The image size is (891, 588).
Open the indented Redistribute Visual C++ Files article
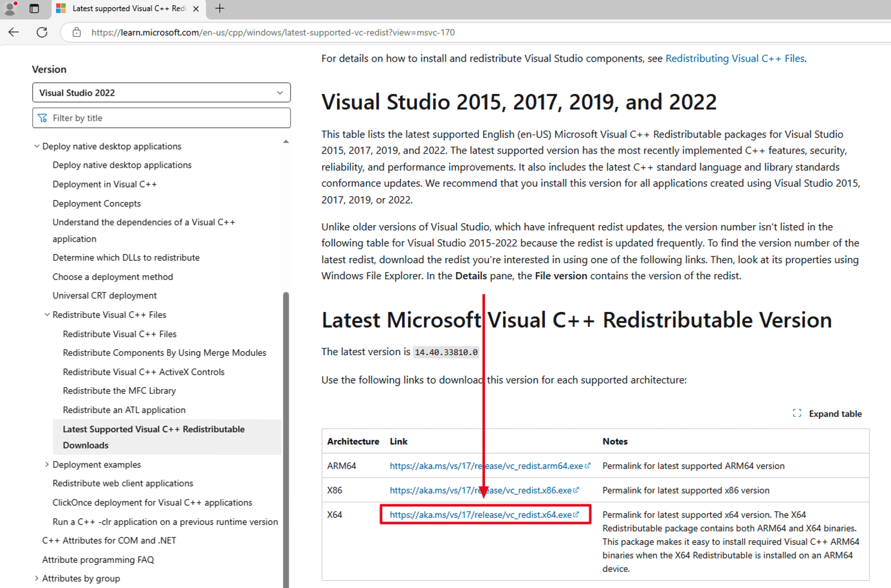coord(120,334)
